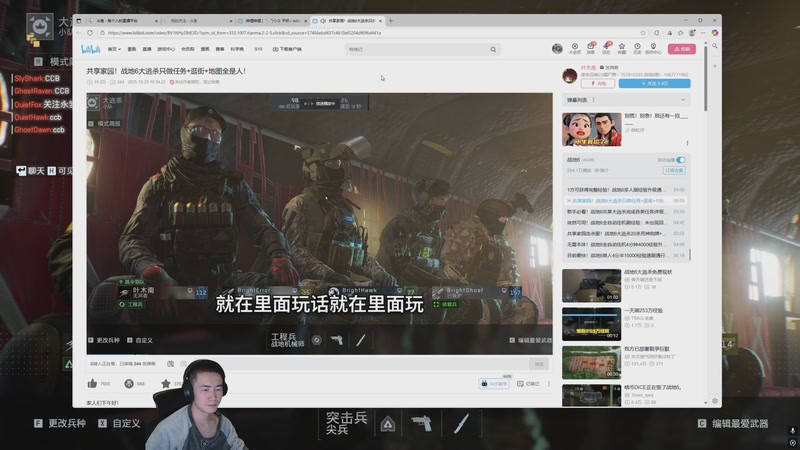Click the 更改兵种 prompt in the background game
The image size is (800, 450).
[x=60, y=423]
